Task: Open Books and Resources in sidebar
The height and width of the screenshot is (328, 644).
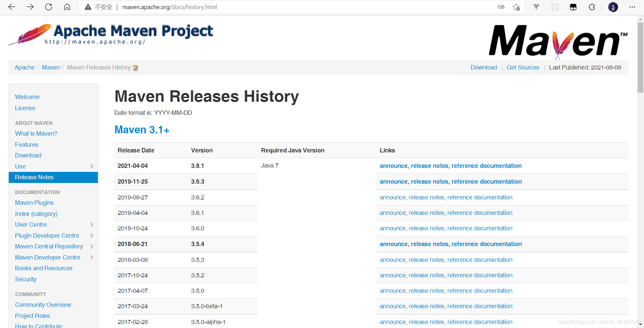Action: point(44,268)
